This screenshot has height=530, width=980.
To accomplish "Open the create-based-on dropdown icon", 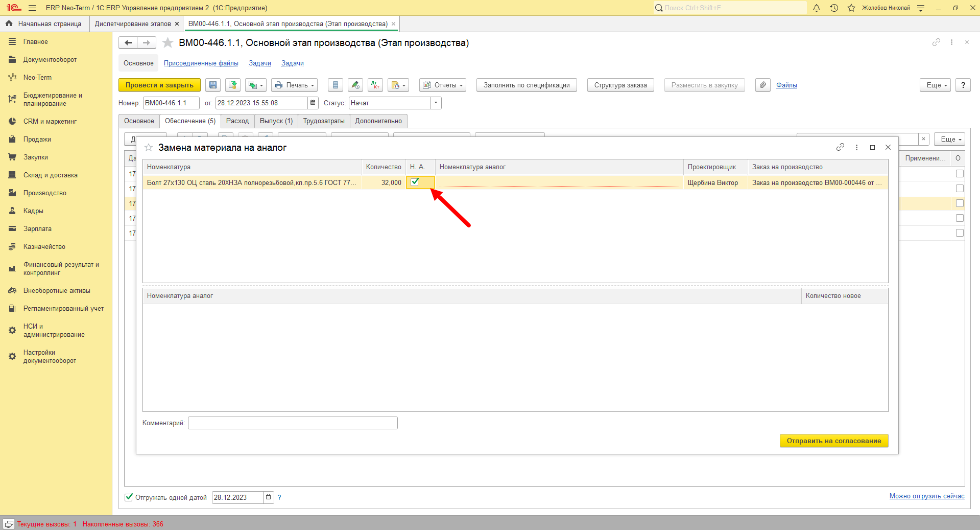I will point(256,85).
